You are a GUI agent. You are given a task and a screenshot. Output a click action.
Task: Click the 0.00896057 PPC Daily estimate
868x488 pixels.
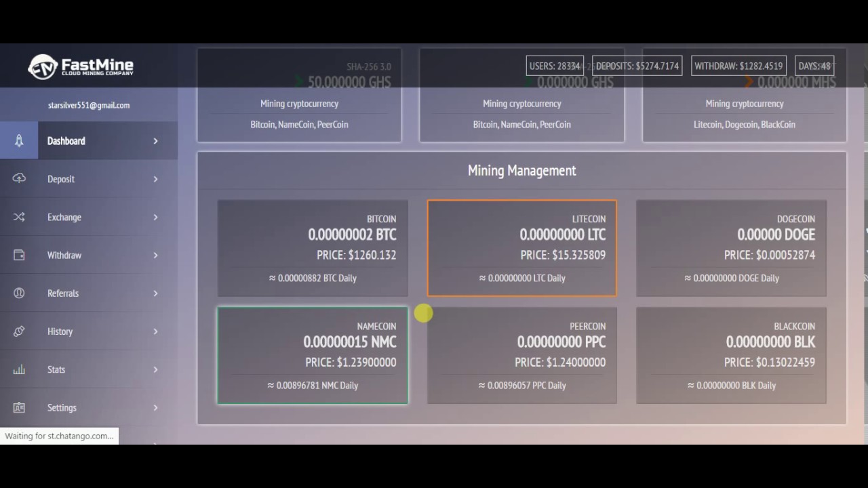point(522,385)
